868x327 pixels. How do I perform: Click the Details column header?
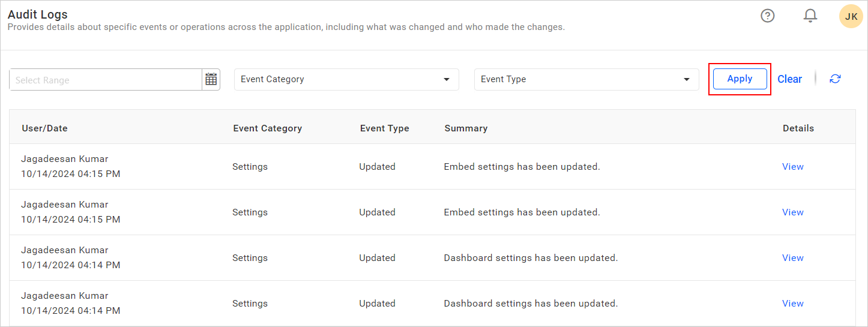pos(798,128)
